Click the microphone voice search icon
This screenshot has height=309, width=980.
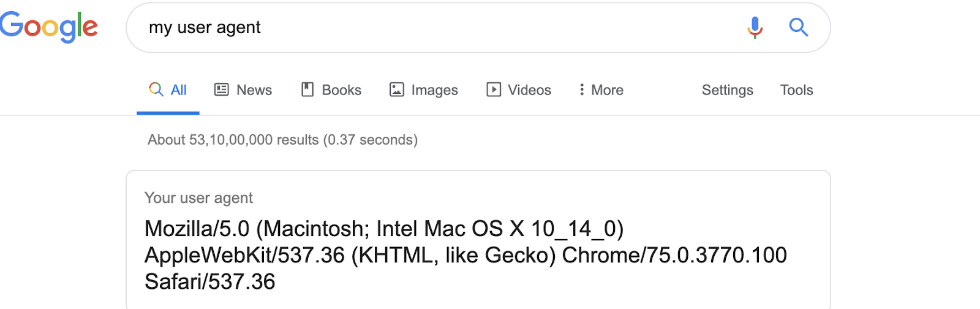[x=755, y=28]
